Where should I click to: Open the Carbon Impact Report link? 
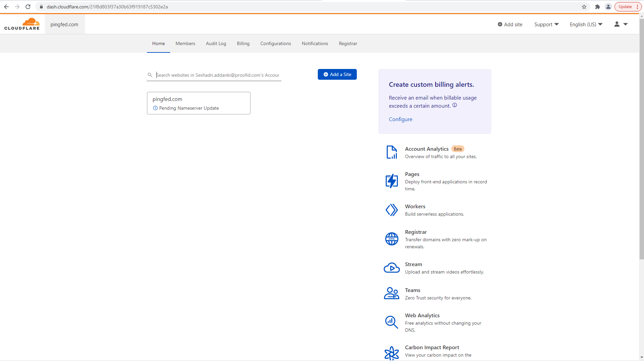click(432, 347)
